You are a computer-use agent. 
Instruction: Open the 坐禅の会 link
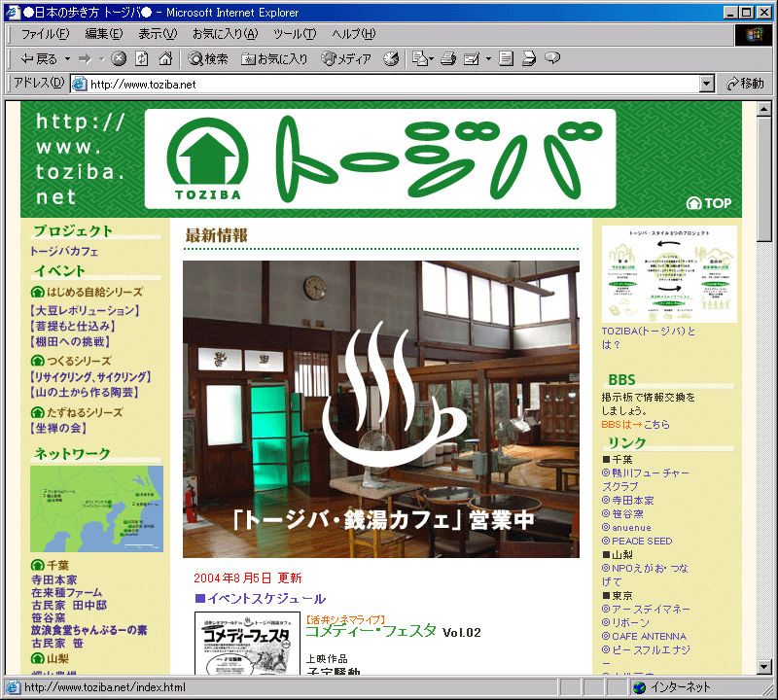pos(58,428)
